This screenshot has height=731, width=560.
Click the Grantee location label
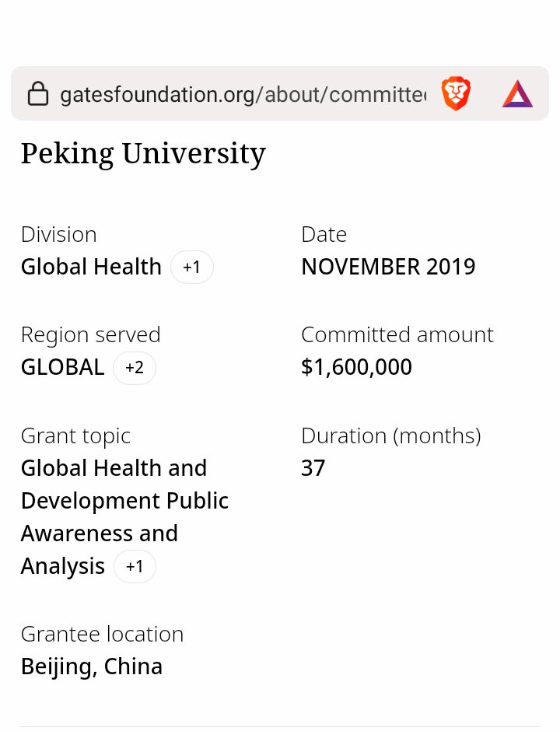click(x=102, y=634)
